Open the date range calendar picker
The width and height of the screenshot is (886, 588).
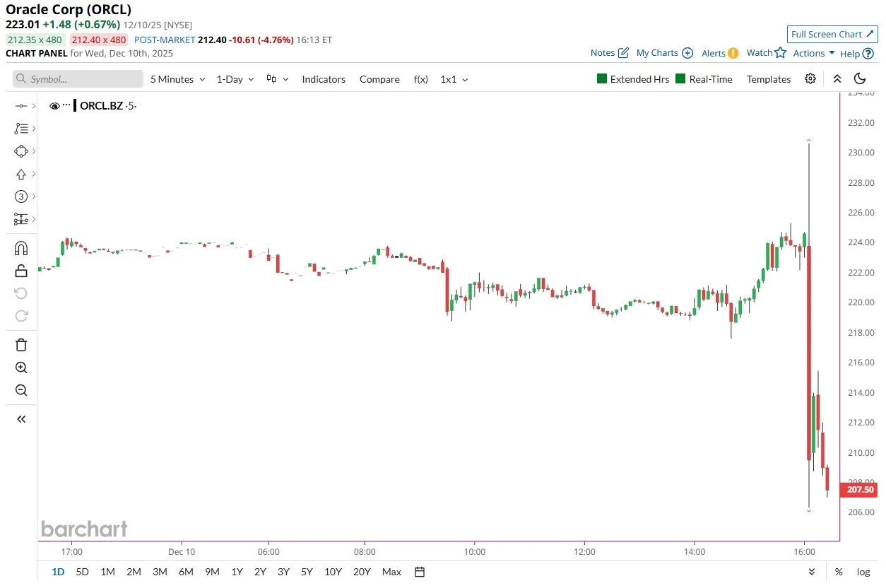coord(420,572)
